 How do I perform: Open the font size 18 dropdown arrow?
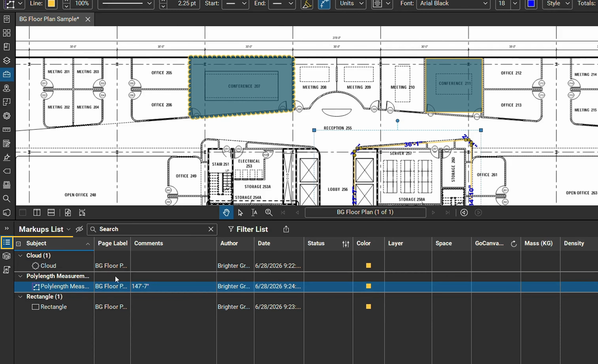point(515,4)
